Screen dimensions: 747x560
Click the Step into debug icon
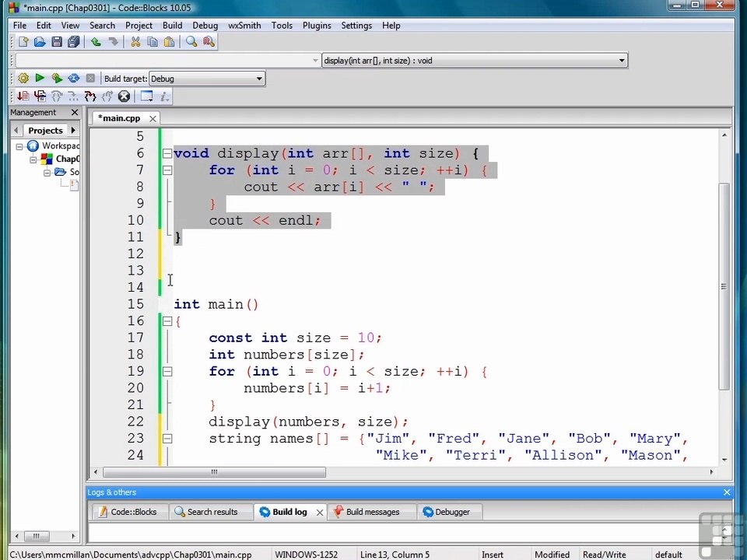[90, 96]
